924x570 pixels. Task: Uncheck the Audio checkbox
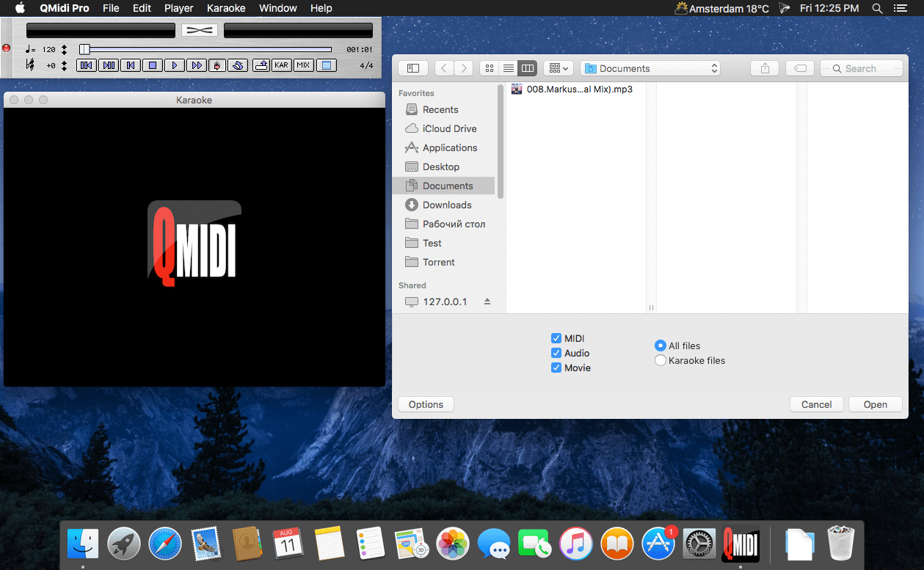tap(556, 353)
